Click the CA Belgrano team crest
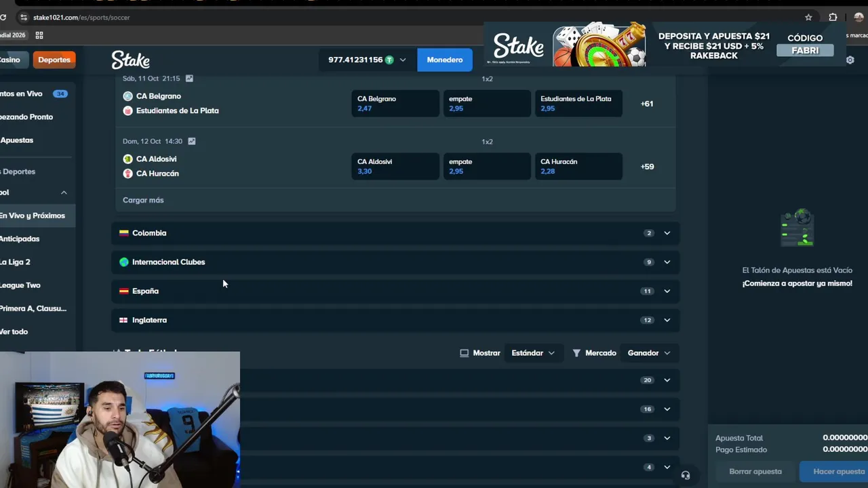 click(x=127, y=96)
